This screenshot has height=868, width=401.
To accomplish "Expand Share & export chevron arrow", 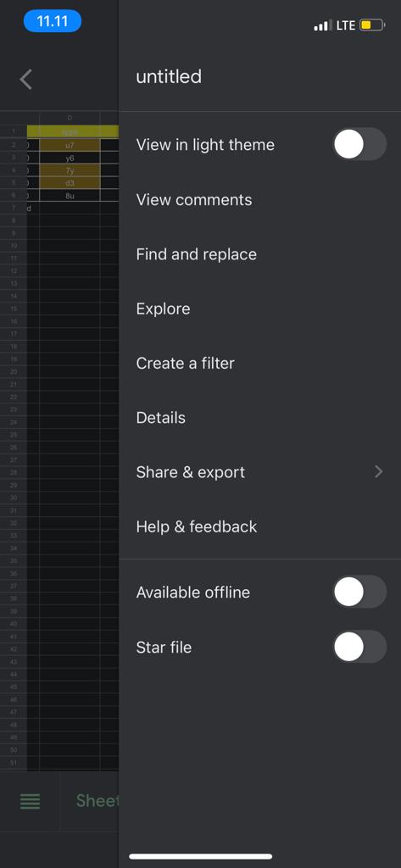I will point(378,471).
